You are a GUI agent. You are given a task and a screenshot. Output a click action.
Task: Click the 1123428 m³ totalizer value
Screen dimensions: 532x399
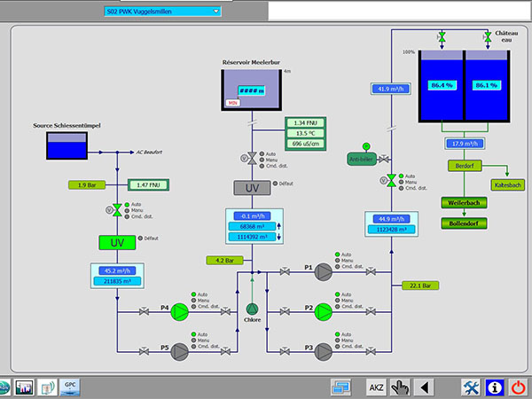click(391, 230)
